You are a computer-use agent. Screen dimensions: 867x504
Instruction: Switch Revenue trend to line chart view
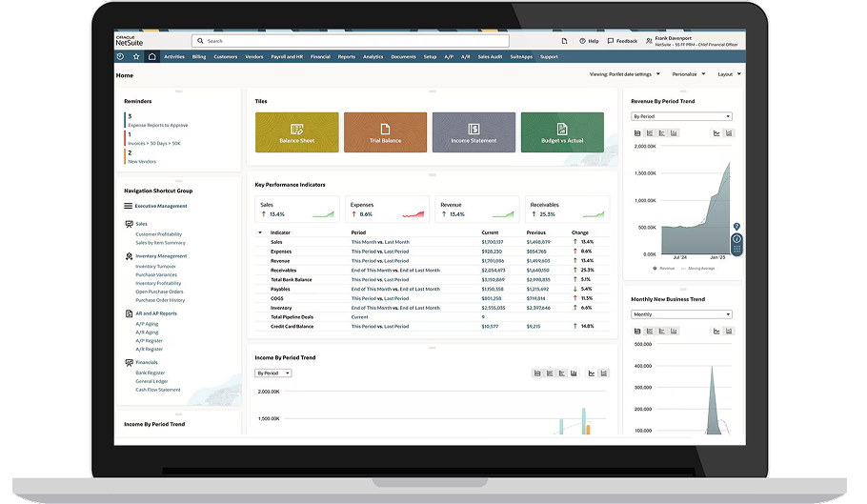click(716, 132)
